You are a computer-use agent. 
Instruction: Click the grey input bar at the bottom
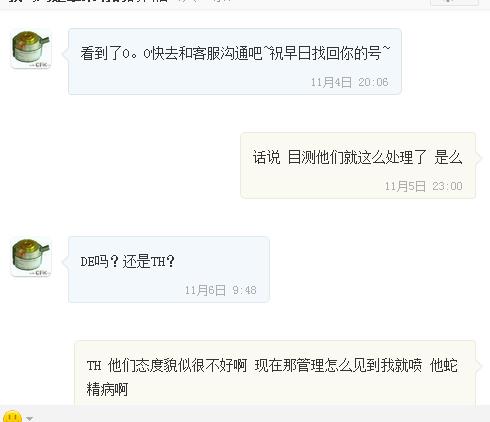245,414
